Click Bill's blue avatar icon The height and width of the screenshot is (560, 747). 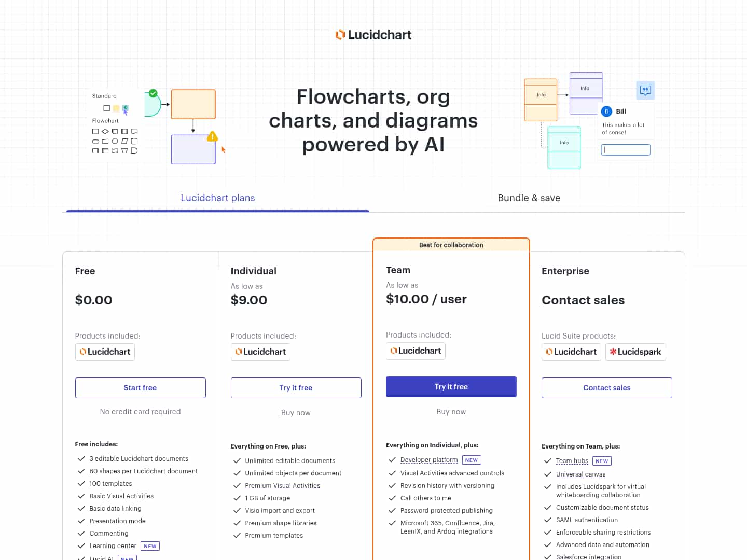point(606,111)
